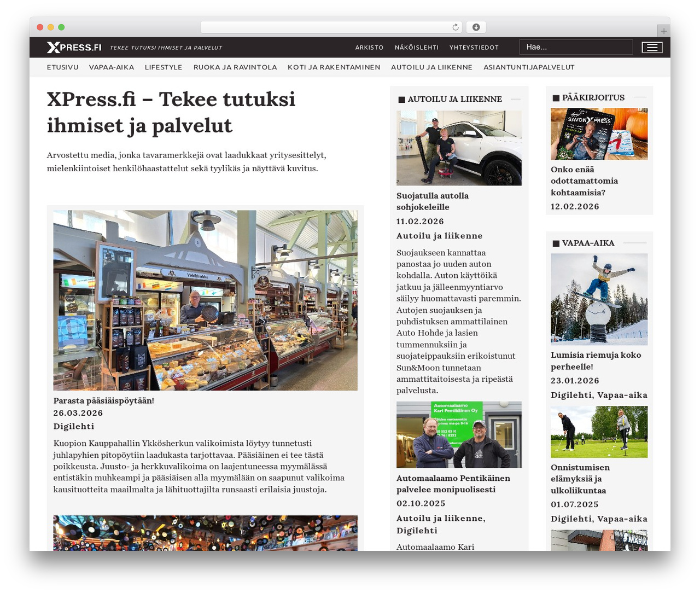Open the white car garage photo
This screenshot has width=700, height=593.
(459, 148)
